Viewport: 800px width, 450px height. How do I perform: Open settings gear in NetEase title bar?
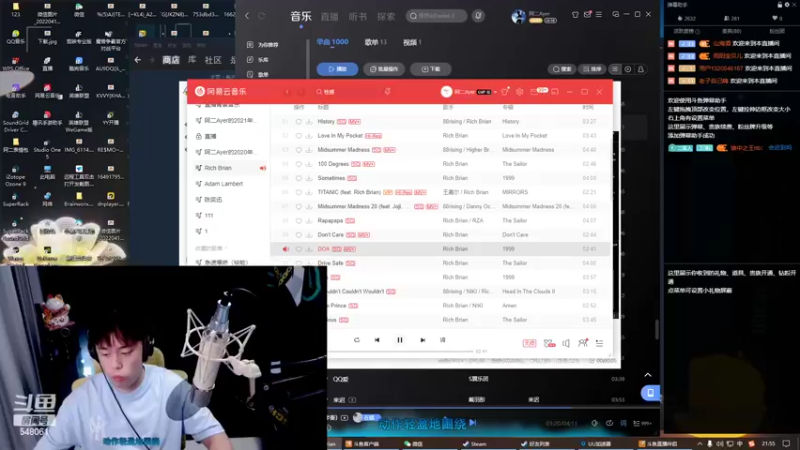pos(519,92)
